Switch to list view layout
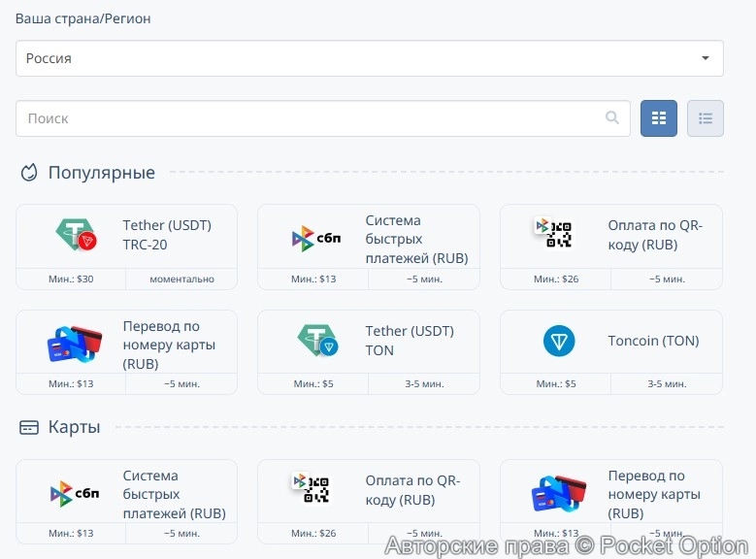This screenshot has height=559, width=756. tap(706, 118)
